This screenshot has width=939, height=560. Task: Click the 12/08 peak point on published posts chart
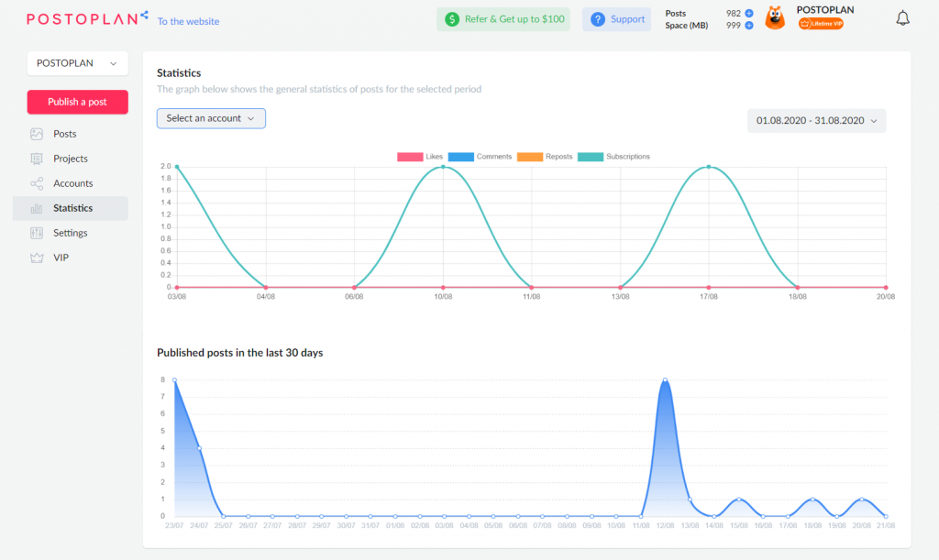[x=665, y=379]
